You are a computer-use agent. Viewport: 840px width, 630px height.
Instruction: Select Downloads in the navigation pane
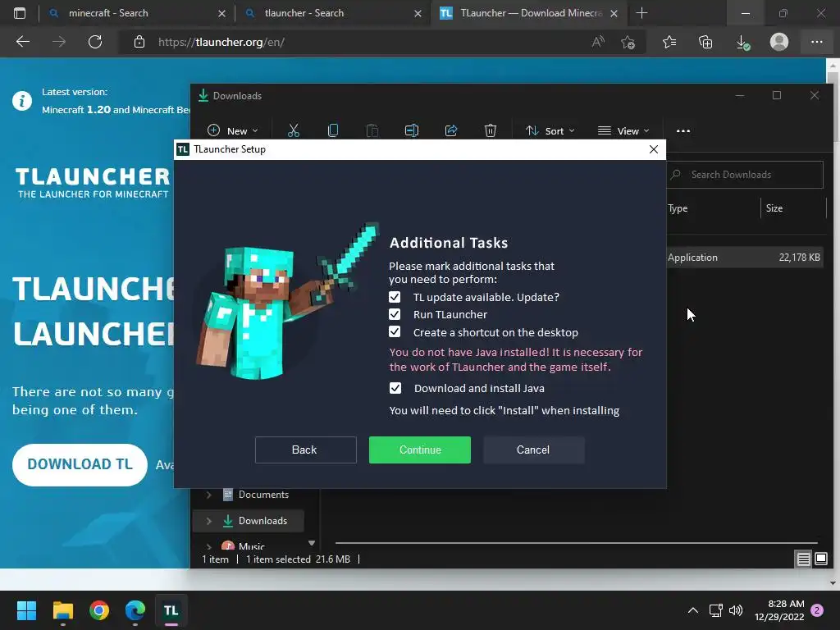(249, 521)
